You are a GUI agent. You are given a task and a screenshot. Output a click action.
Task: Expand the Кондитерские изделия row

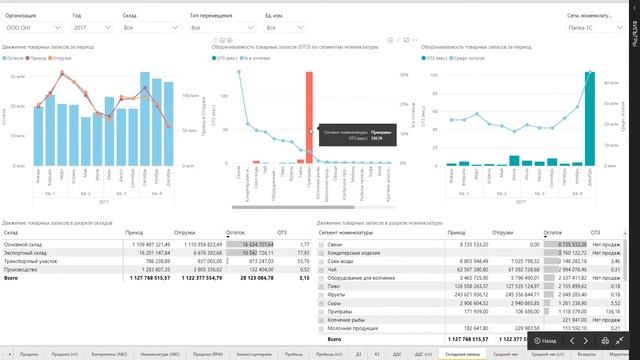click(321, 253)
